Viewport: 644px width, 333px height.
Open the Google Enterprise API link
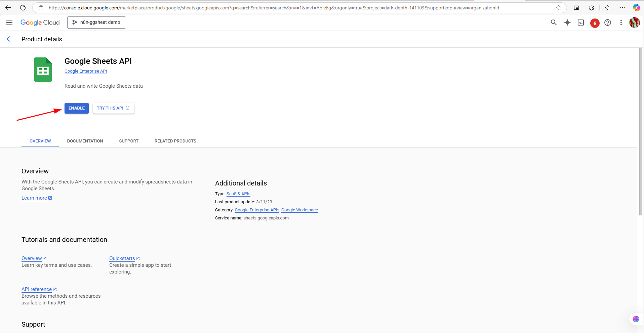click(x=86, y=71)
